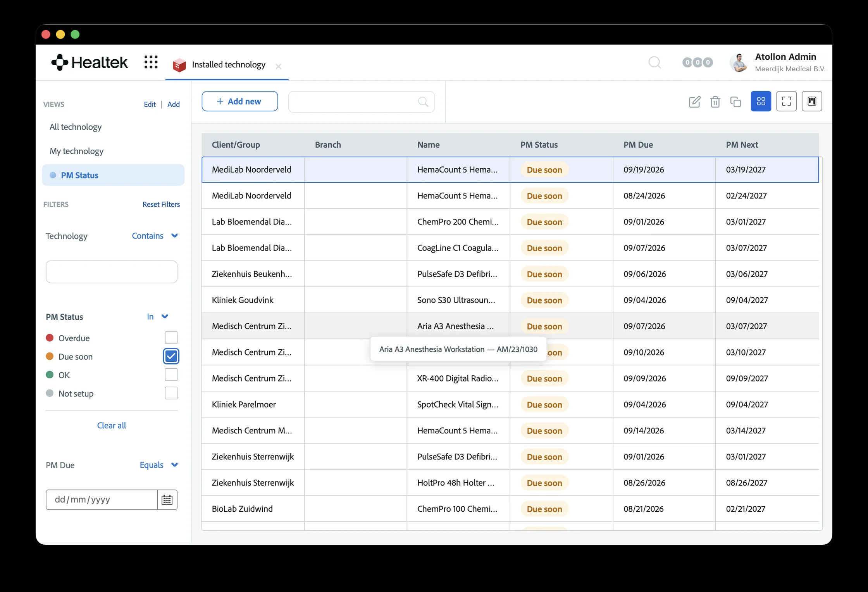Click the red Installed technology tab icon
868x592 pixels.
coord(179,65)
